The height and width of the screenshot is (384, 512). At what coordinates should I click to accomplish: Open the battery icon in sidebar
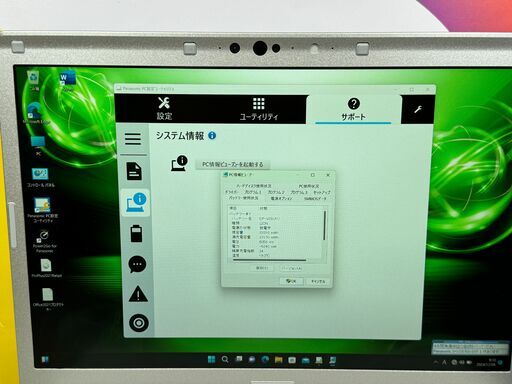point(136,233)
